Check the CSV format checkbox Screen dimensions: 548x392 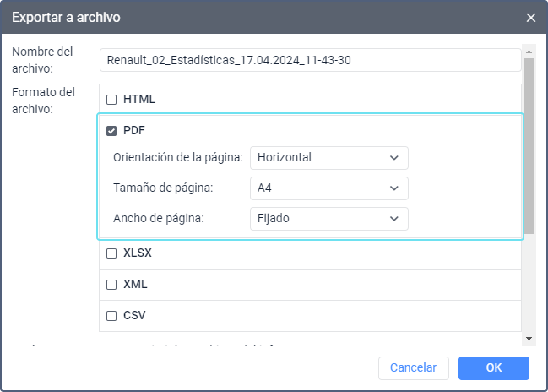(x=111, y=316)
